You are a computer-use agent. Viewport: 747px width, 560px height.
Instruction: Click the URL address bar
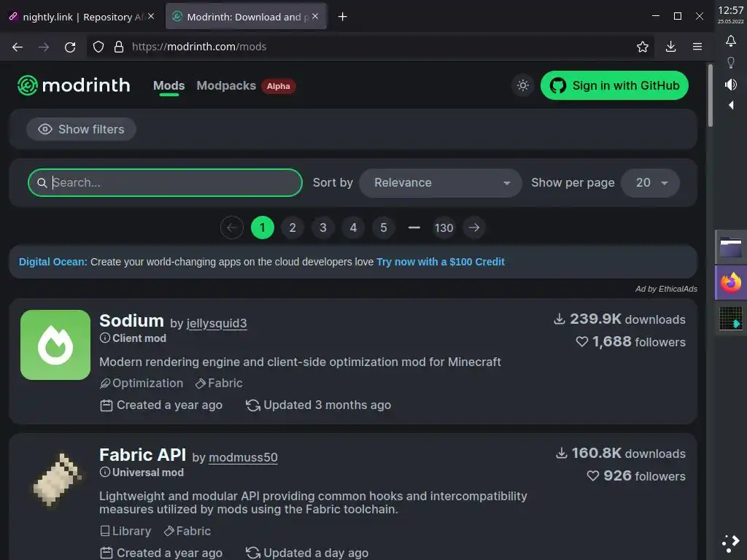pos(371,47)
